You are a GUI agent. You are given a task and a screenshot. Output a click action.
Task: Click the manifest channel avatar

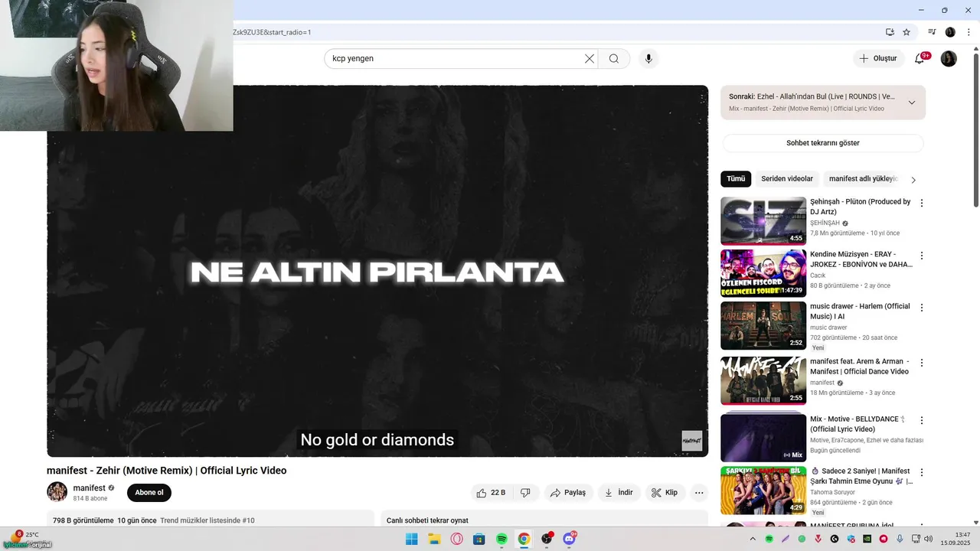(x=57, y=492)
